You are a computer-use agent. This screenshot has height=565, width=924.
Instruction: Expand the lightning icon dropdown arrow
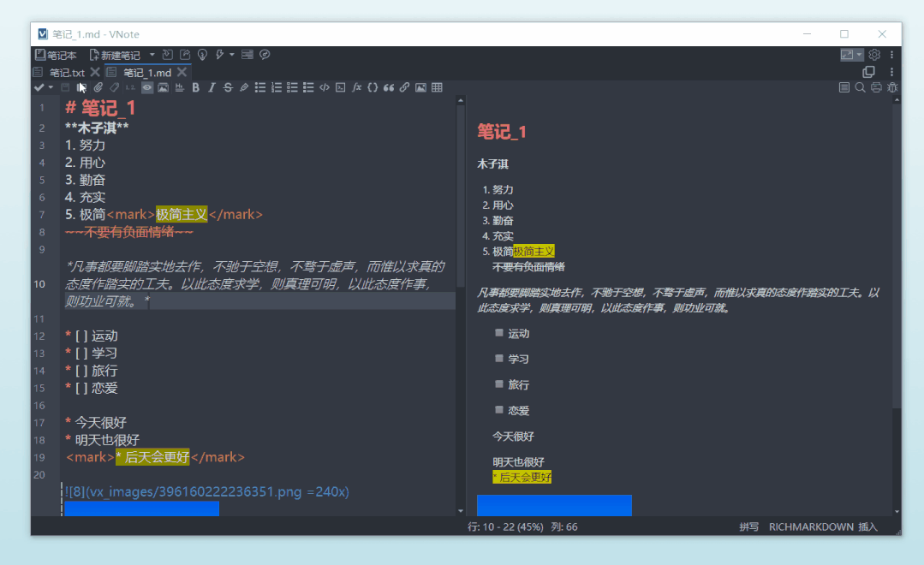tap(231, 55)
